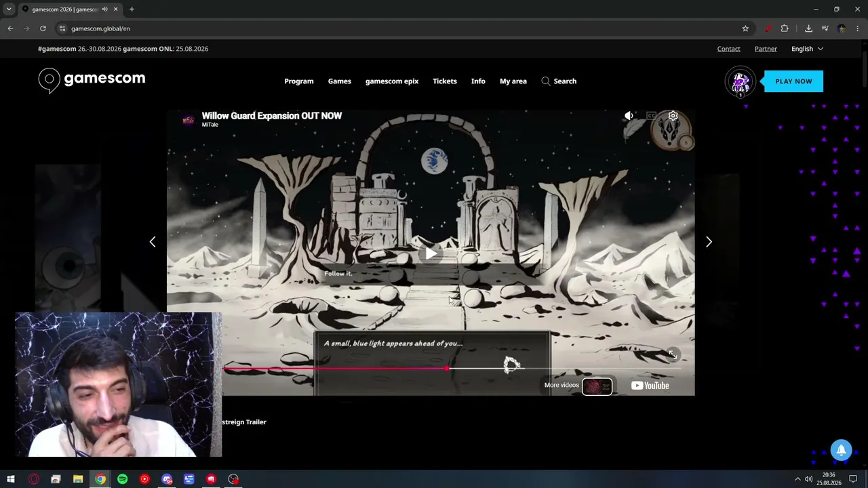View site information for gamescom.global
Screen dimensions: 868x488
pos(62,28)
